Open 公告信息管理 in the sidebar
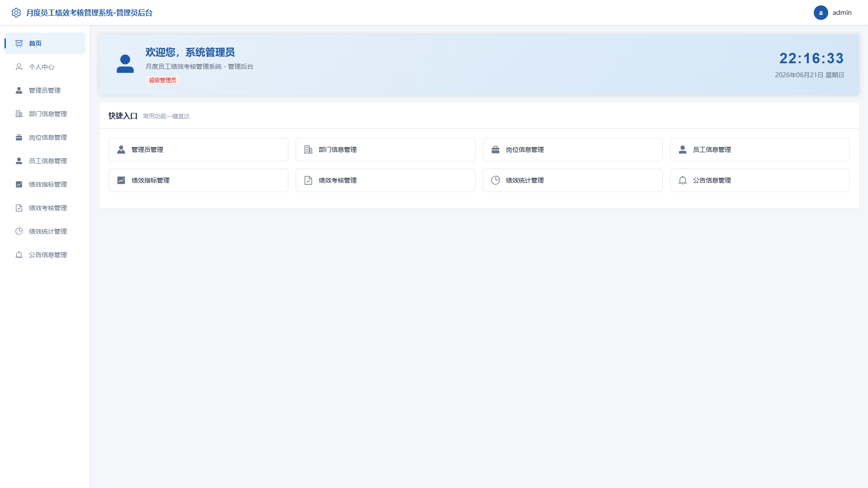 (45, 255)
